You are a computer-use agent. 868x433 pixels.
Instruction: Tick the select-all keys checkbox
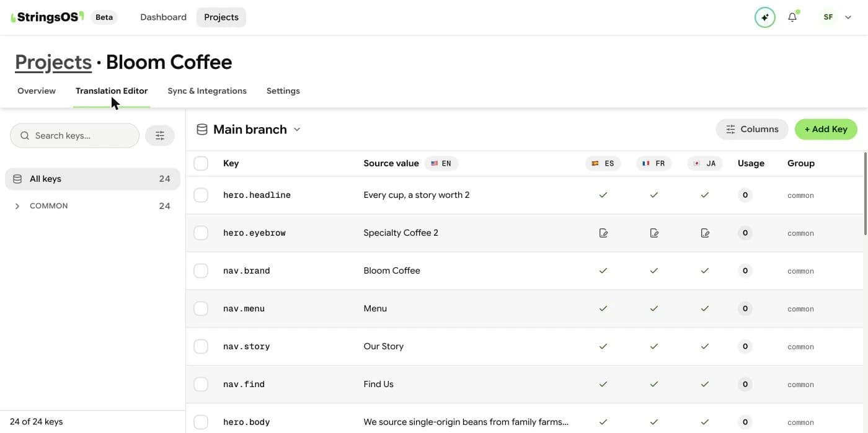click(x=201, y=163)
